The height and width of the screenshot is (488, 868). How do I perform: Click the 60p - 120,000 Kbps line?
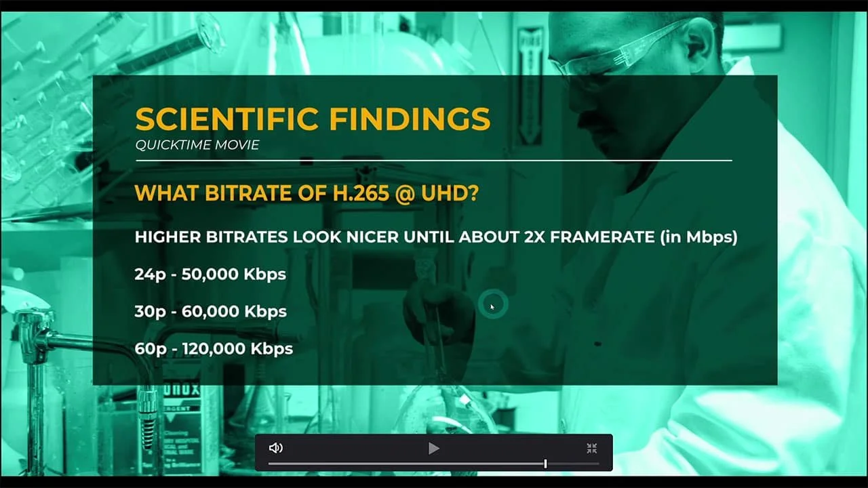214,348
